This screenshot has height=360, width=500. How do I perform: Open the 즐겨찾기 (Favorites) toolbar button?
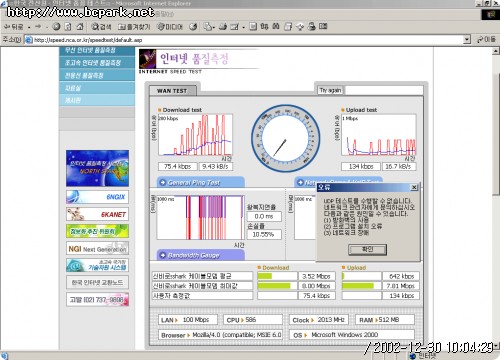pos(134,27)
